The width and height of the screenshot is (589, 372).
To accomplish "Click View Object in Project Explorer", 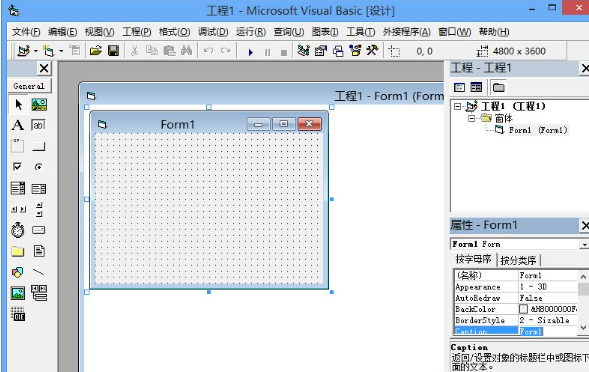I will pos(476,88).
